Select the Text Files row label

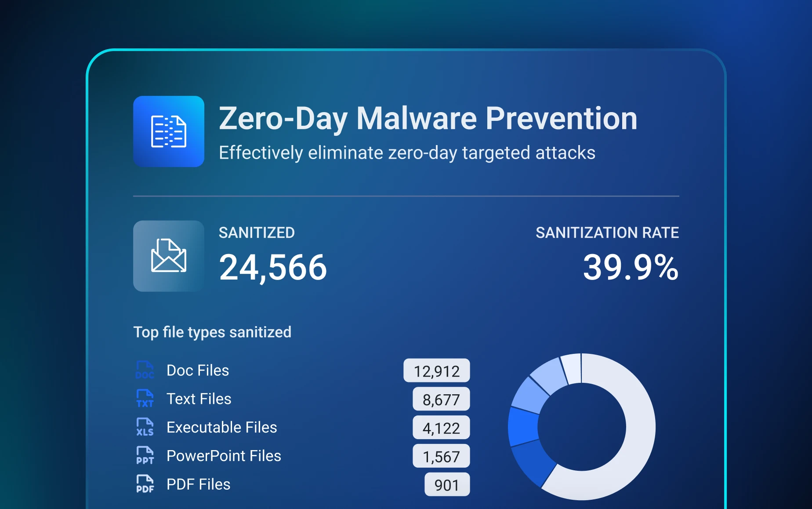click(x=199, y=399)
